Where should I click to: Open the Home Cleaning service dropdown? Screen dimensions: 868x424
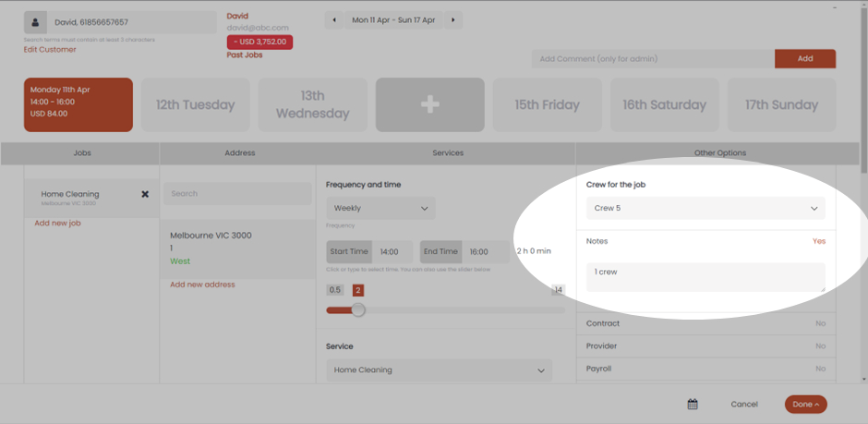pyautogui.click(x=439, y=370)
